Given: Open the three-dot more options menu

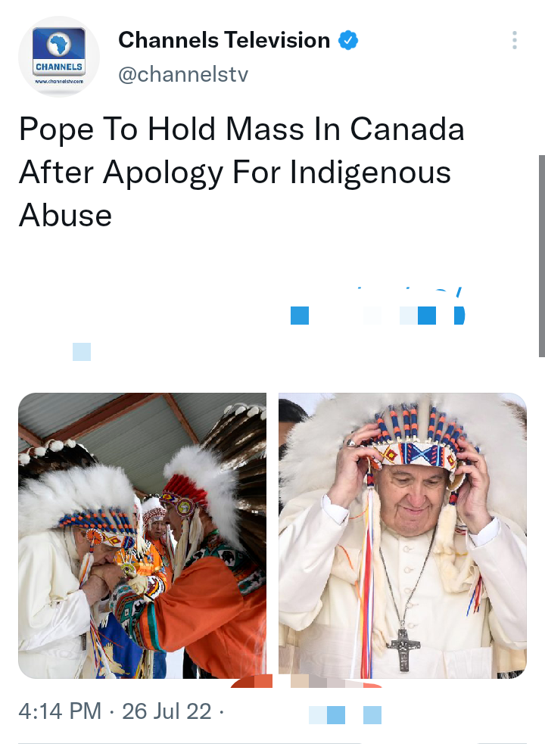Looking at the screenshot, I should 515,41.
